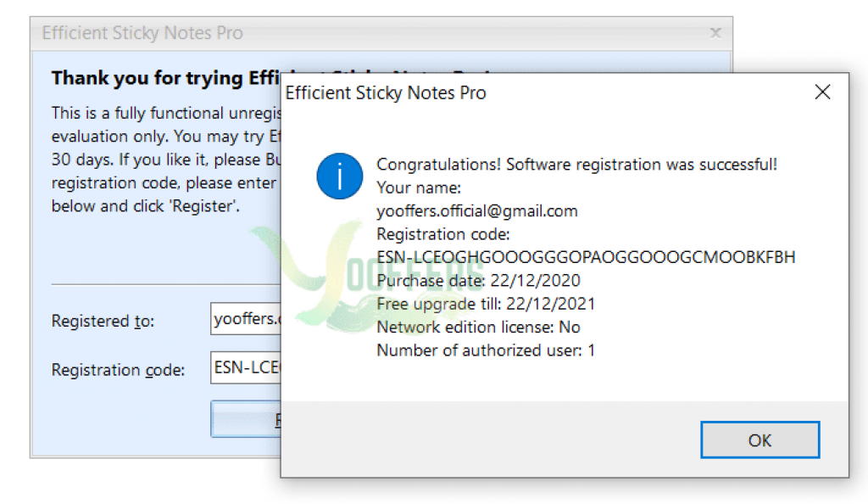Click the Network edition license: No line
The width and height of the screenshot is (868, 504).
click(x=478, y=327)
